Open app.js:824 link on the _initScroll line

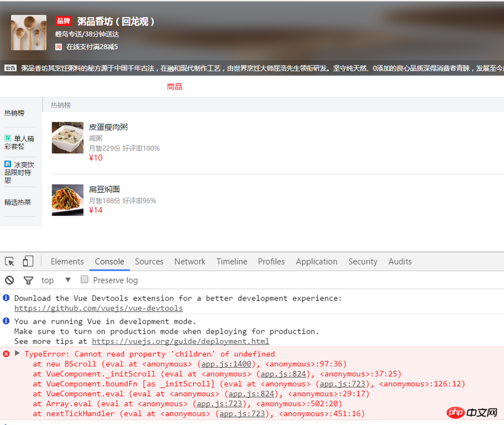click(x=283, y=374)
